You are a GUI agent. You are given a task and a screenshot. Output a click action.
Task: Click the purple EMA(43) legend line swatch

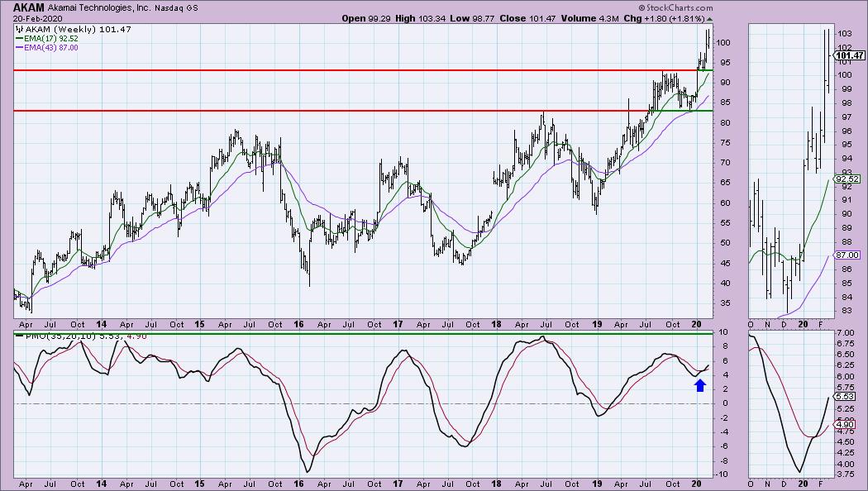point(19,48)
